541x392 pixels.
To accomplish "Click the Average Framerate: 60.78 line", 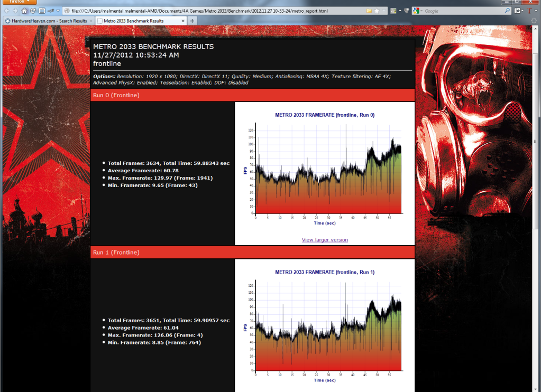I will pyautogui.click(x=143, y=171).
